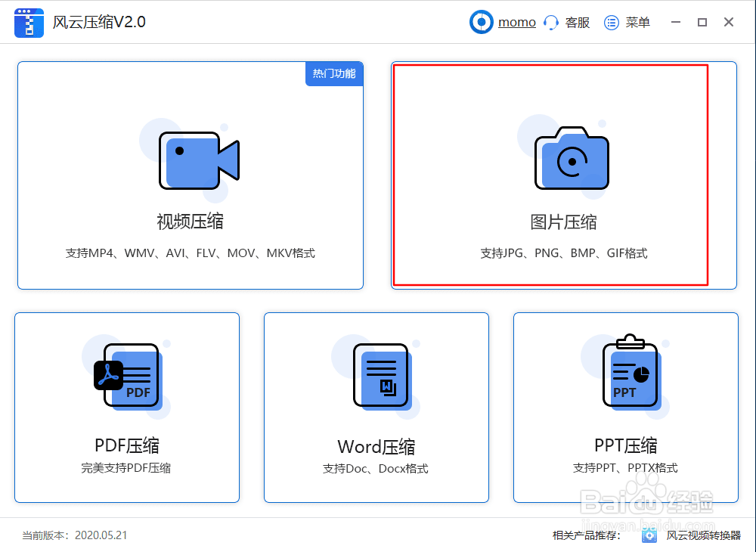Maximize the 风云压缩 window
This screenshot has height=552, width=756.
[702, 22]
